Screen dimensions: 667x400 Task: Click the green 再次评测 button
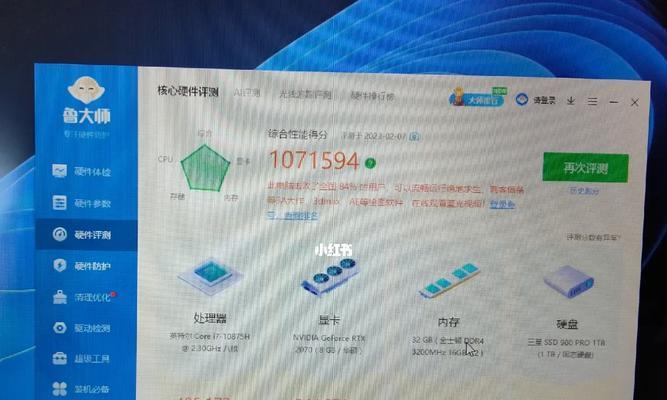585,168
